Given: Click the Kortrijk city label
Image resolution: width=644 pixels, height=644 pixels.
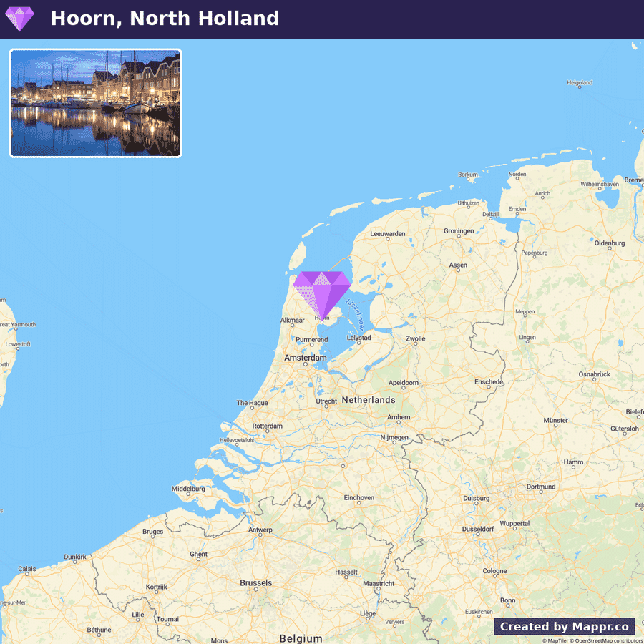Looking at the screenshot, I should 157,587.
